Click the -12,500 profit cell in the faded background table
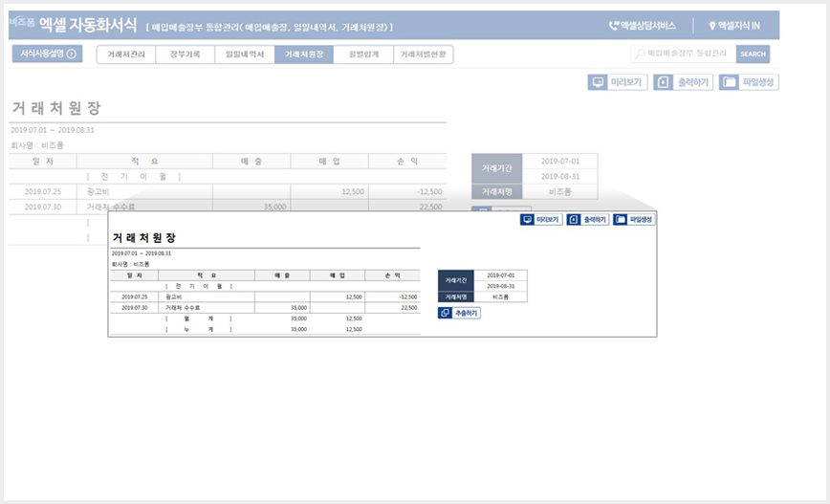This screenshot has height=504, width=830. pyautogui.click(x=407, y=191)
